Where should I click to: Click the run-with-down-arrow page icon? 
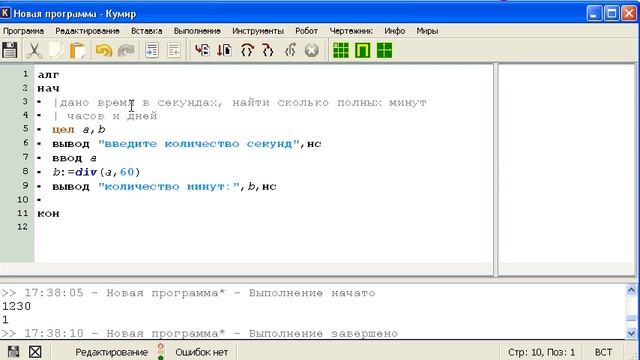pos(224,51)
